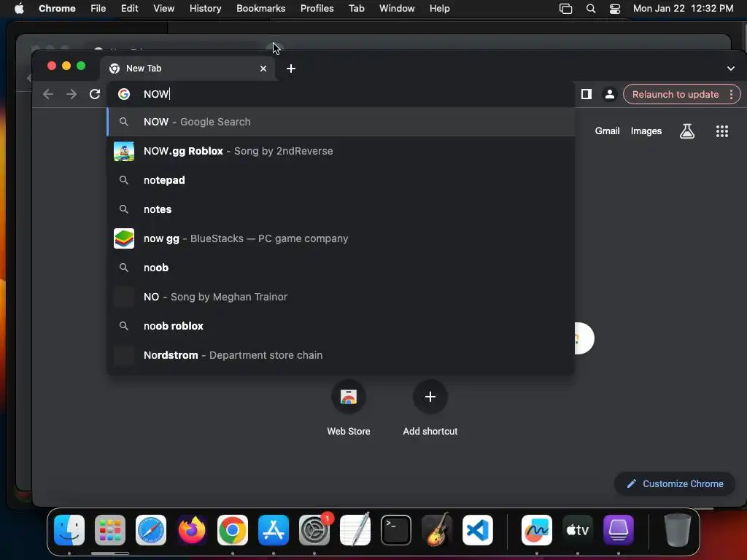
Task: Choose the 'noob roblox' suggestion
Action: coord(341,326)
